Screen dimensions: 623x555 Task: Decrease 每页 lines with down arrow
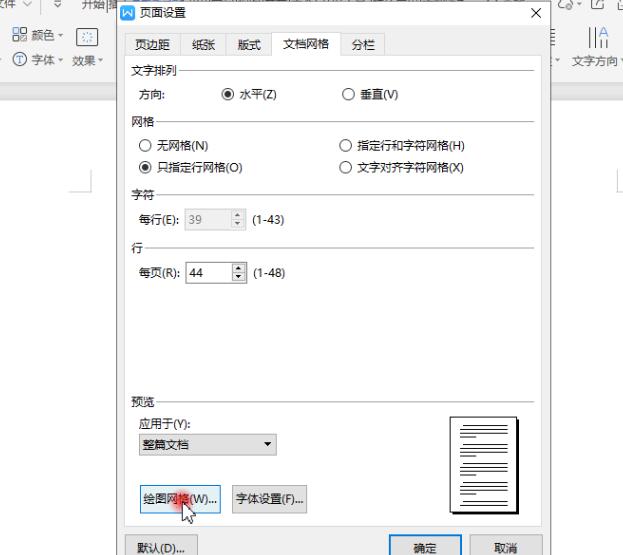point(238,277)
